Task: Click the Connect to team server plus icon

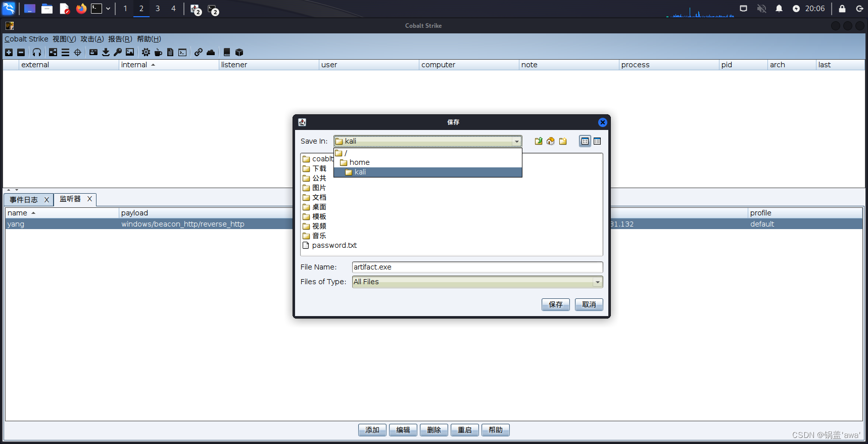Action: [9, 52]
